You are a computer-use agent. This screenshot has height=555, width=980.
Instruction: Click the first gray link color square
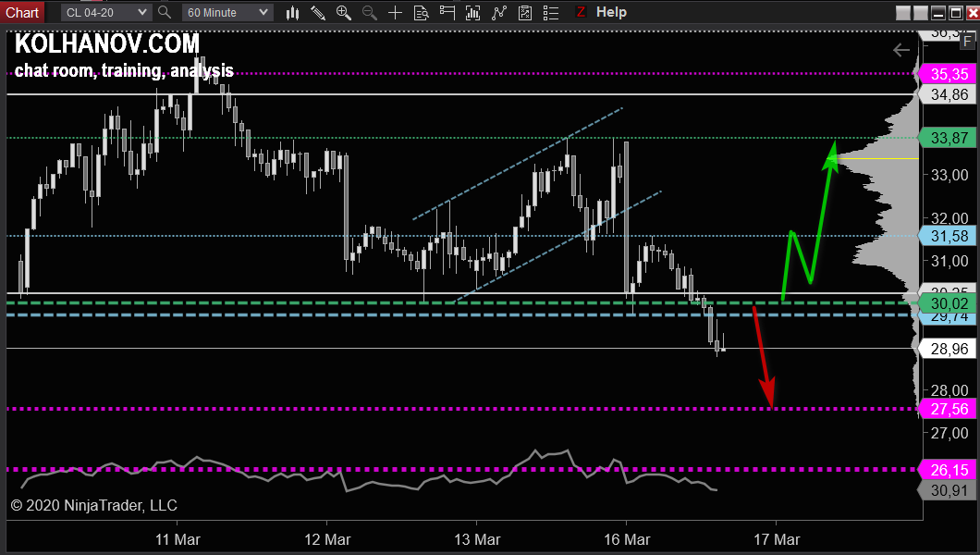pos(903,12)
